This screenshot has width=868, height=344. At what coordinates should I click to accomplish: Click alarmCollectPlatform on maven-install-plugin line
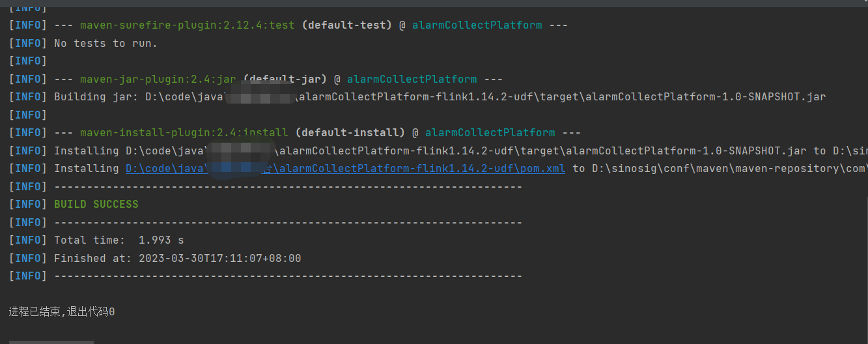490,132
